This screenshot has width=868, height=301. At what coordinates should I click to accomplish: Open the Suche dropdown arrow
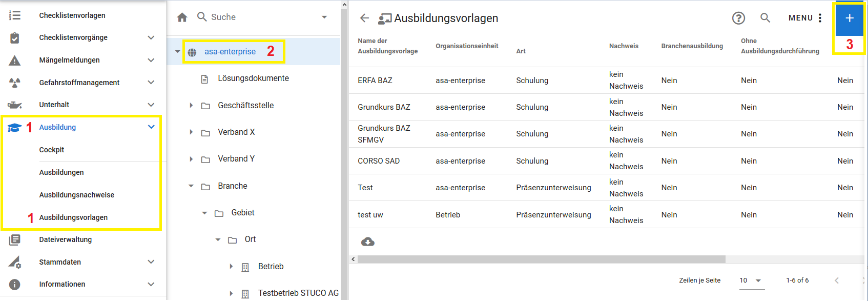coord(324,17)
